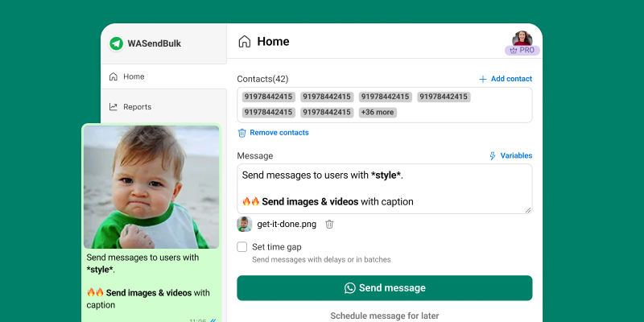Screen dimensions: 644x322
Task: Click Schedule message for later
Action: click(x=385, y=316)
